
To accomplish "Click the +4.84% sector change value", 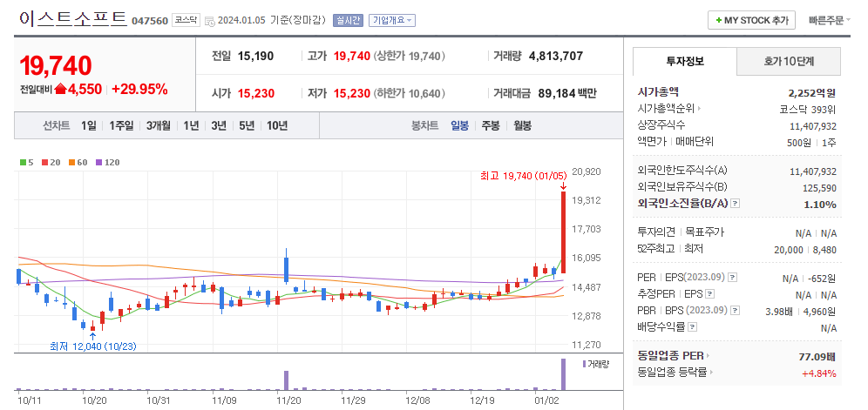I will point(818,373).
